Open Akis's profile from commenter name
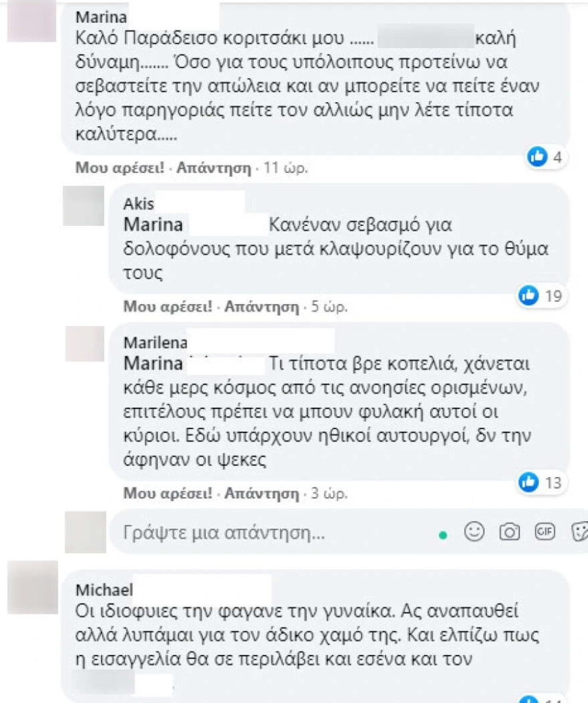This screenshot has height=703, width=588. pos(139,203)
